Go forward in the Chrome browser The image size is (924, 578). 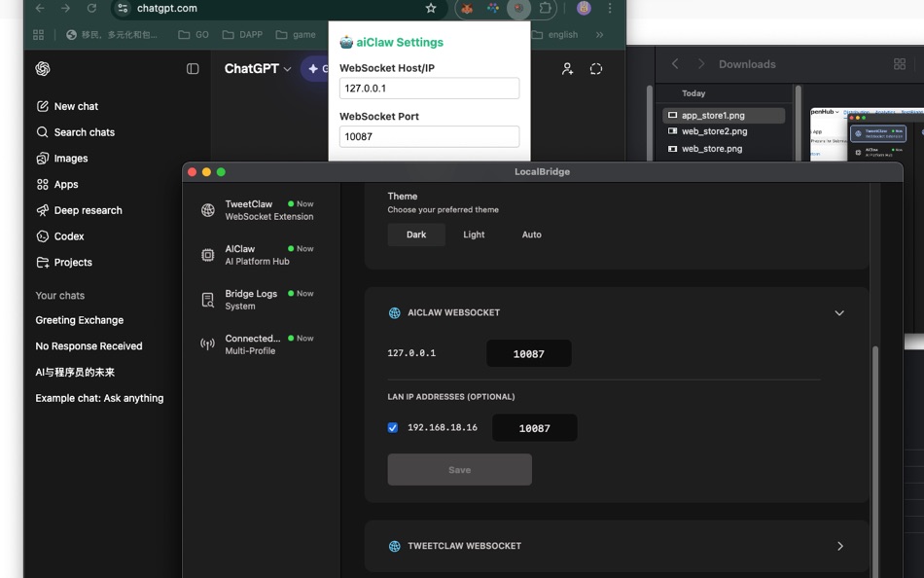(x=65, y=8)
